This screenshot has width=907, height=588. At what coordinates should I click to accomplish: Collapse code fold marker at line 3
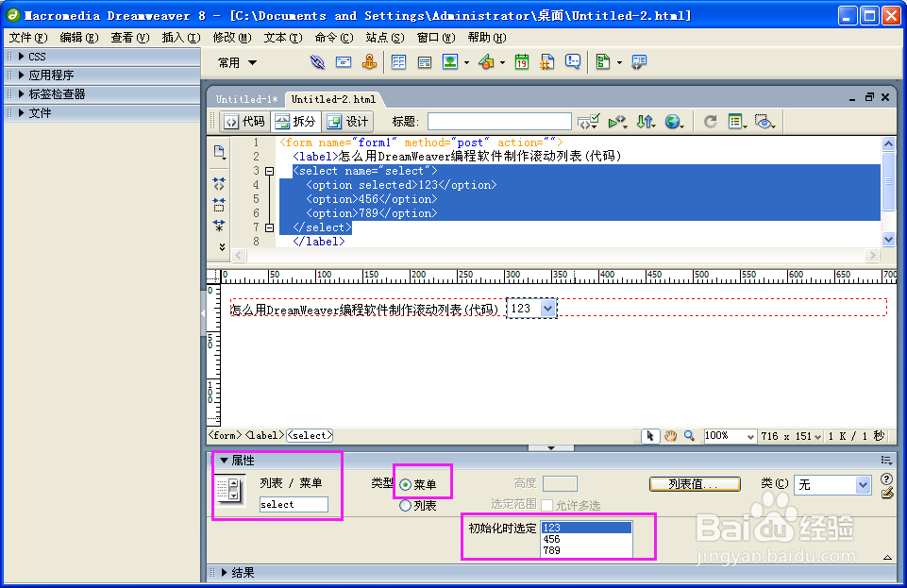(270, 171)
